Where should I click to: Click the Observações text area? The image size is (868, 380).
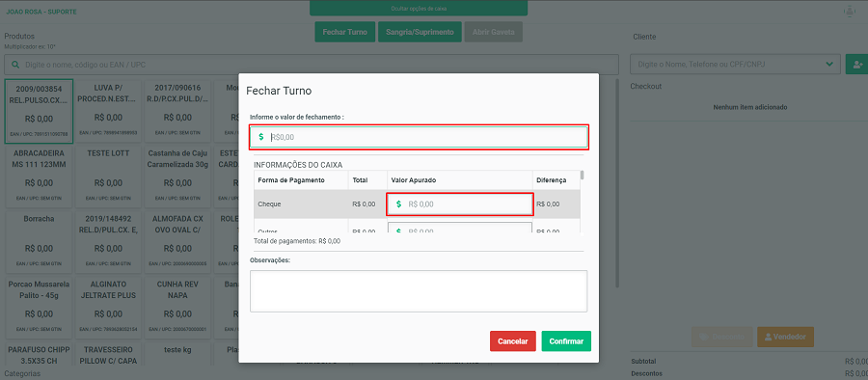(x=419, y=291)
